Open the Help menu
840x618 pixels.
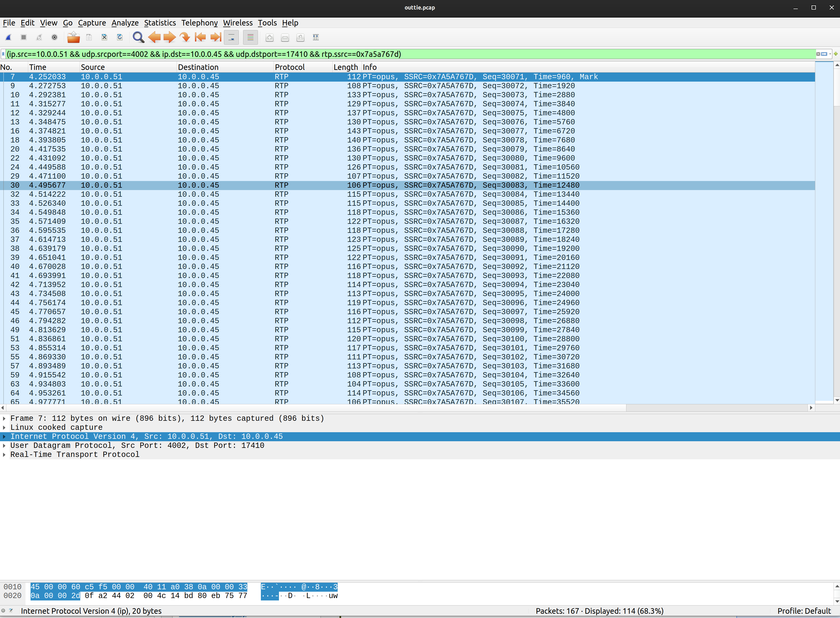point(290,23)
